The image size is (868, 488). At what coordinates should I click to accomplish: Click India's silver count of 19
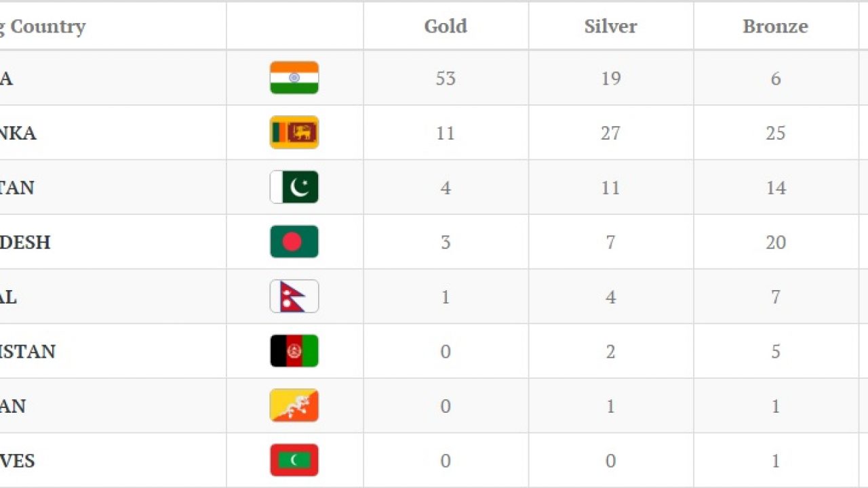point(610,79)
